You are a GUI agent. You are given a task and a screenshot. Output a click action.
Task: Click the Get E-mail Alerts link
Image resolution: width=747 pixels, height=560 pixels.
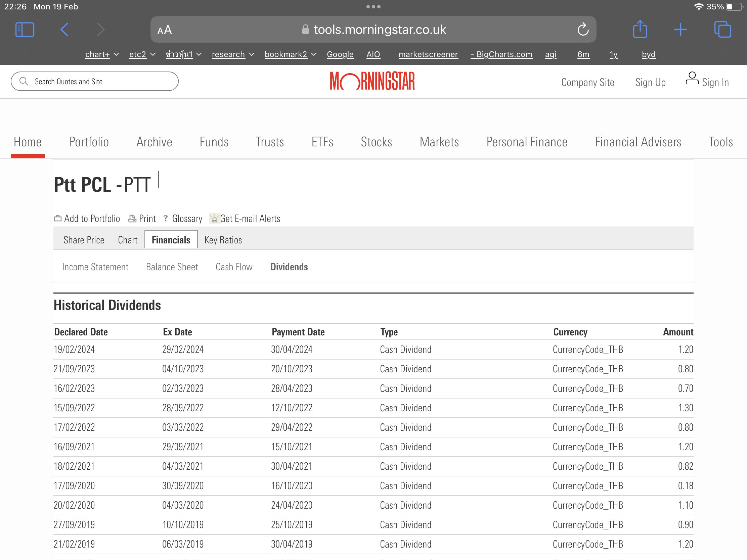pos(250,219)
